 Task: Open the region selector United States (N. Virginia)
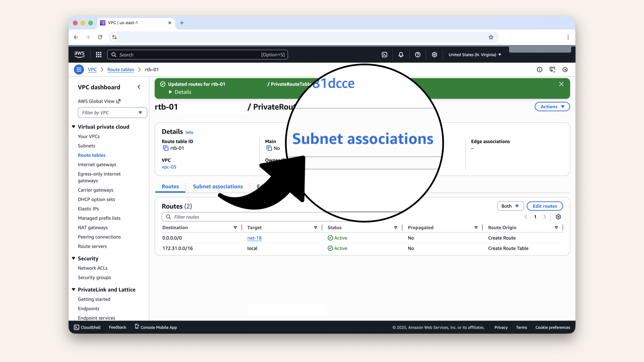(x=474, y=54)
